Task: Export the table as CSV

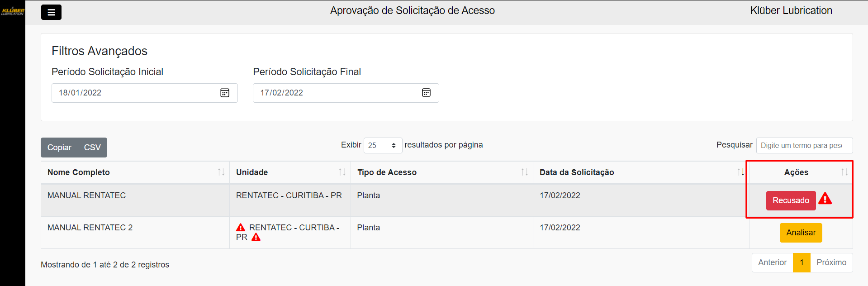Action: click(92, 148)
